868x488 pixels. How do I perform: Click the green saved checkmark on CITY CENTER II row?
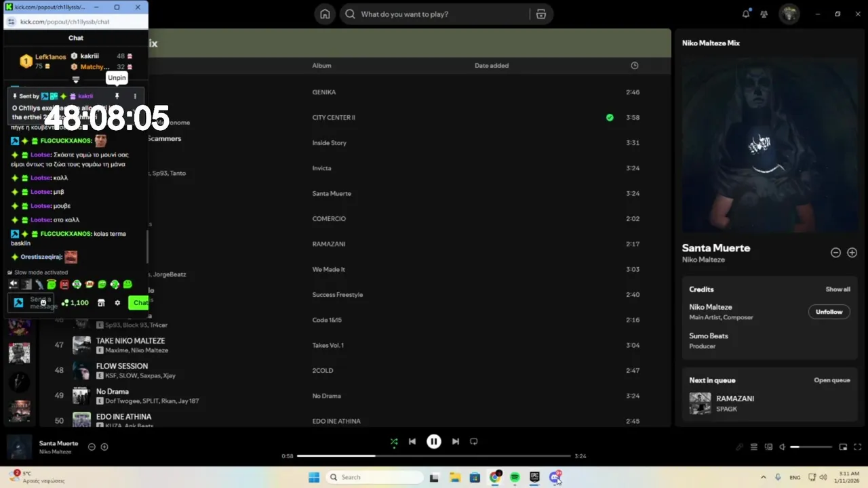click(610, 117)
